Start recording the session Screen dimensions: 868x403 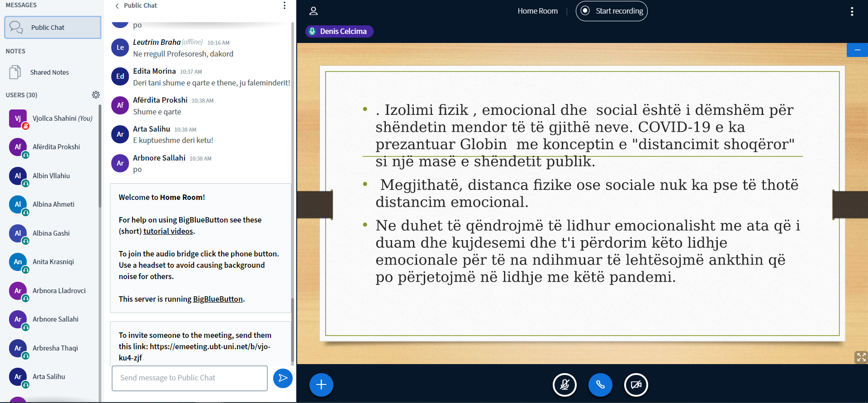612,11
